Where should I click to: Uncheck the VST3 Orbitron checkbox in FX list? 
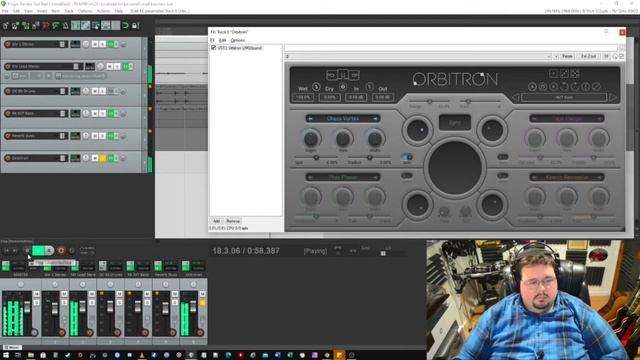coord(213,48)
